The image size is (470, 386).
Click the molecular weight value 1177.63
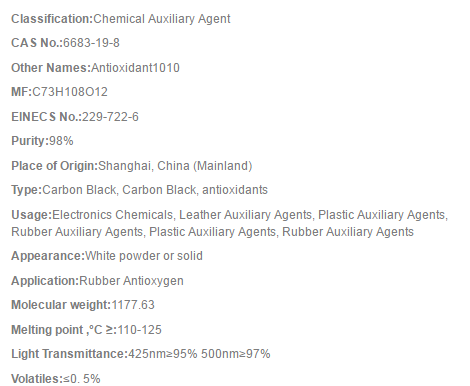click(133, 305)
